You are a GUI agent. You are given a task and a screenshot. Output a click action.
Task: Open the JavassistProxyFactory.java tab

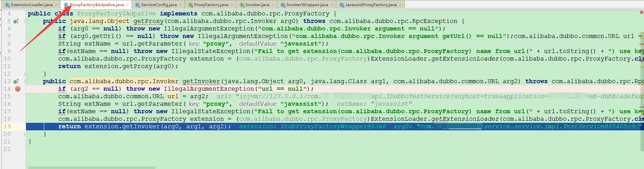tap(371, 5)
